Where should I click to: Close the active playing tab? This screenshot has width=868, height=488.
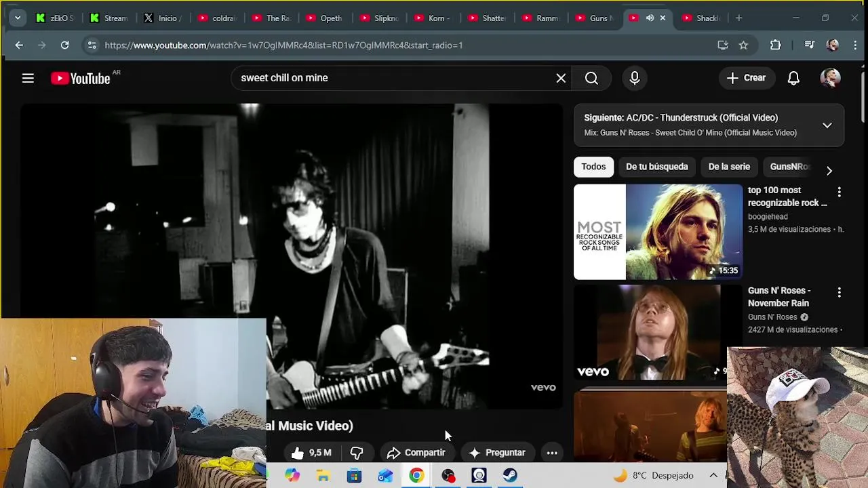click(x=663, y=18)
